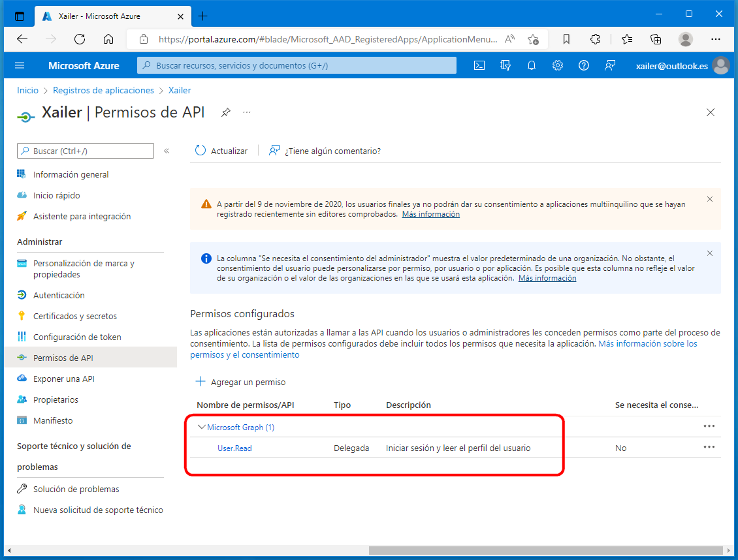This screenshot has height=560, width=738.
Task: Open the help question mark icon
Action: tap(584, 65)
